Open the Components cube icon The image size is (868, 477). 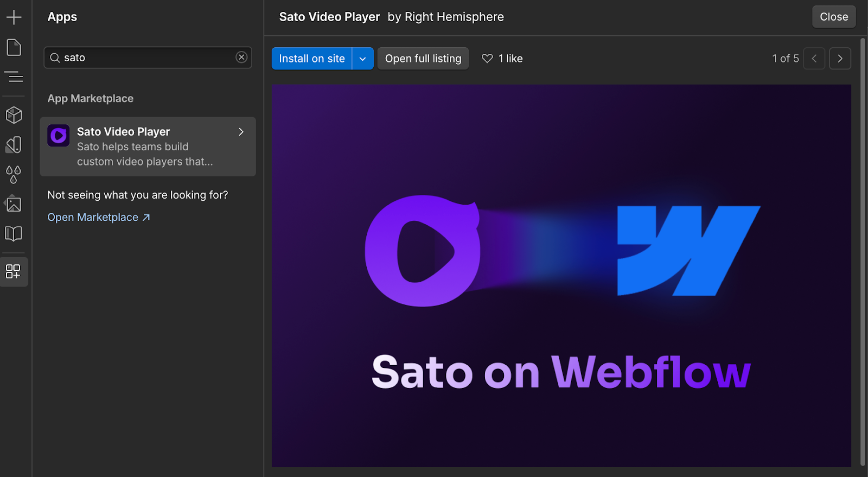14,115
